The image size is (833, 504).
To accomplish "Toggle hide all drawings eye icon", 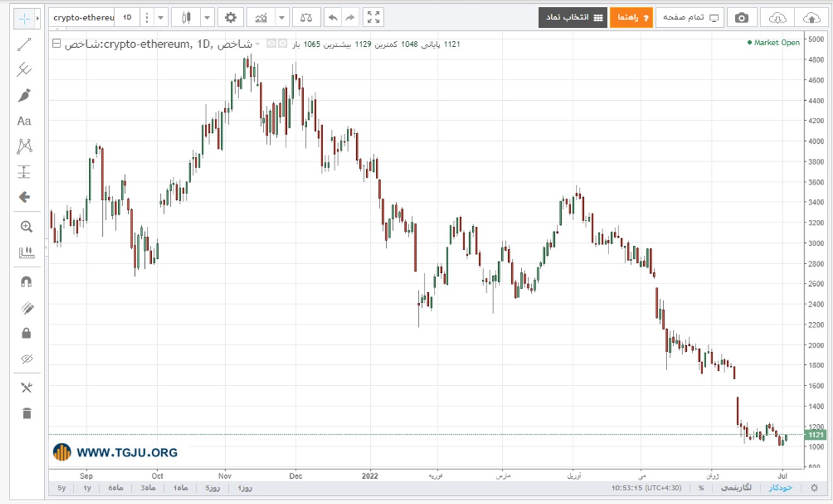I will [x=26, y=358].
